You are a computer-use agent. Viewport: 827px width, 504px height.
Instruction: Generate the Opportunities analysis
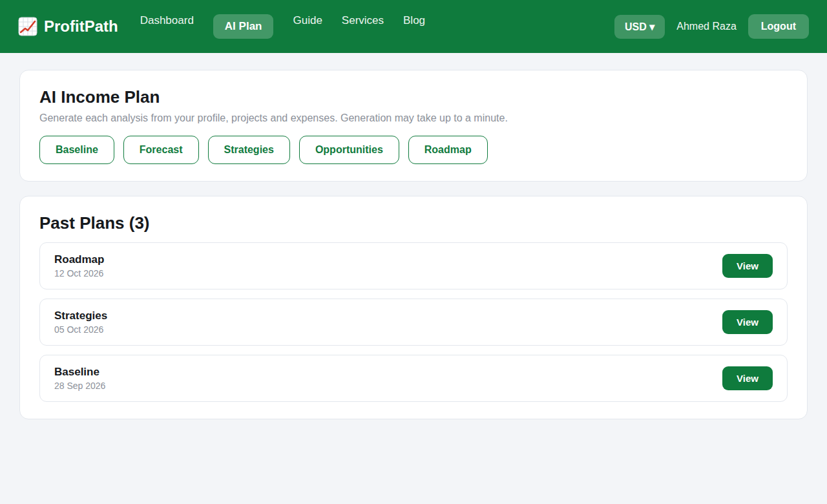point(349,150)
